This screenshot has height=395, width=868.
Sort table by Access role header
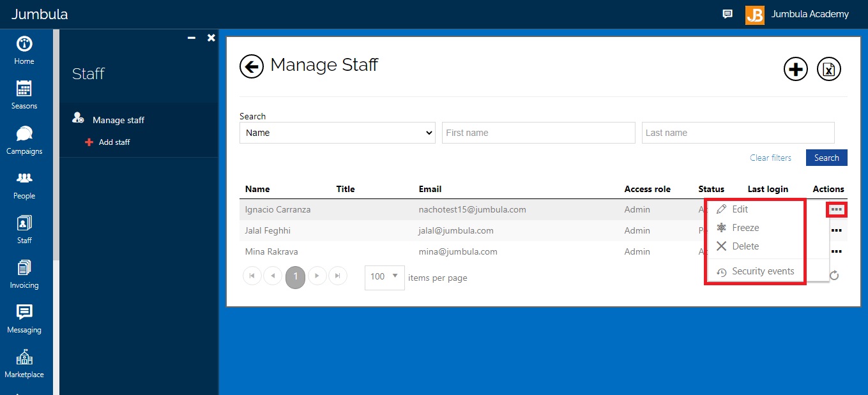[x=648, y=189]
